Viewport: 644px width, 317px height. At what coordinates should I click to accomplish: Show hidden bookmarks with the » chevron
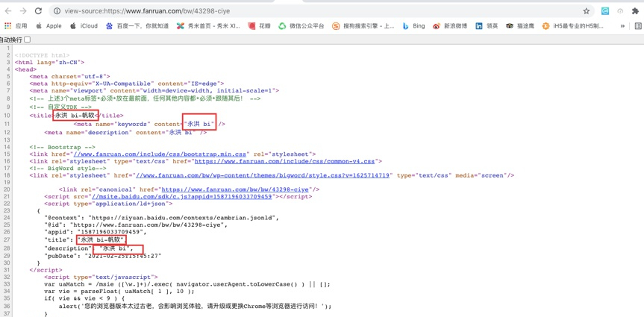[x=622, y=26]
